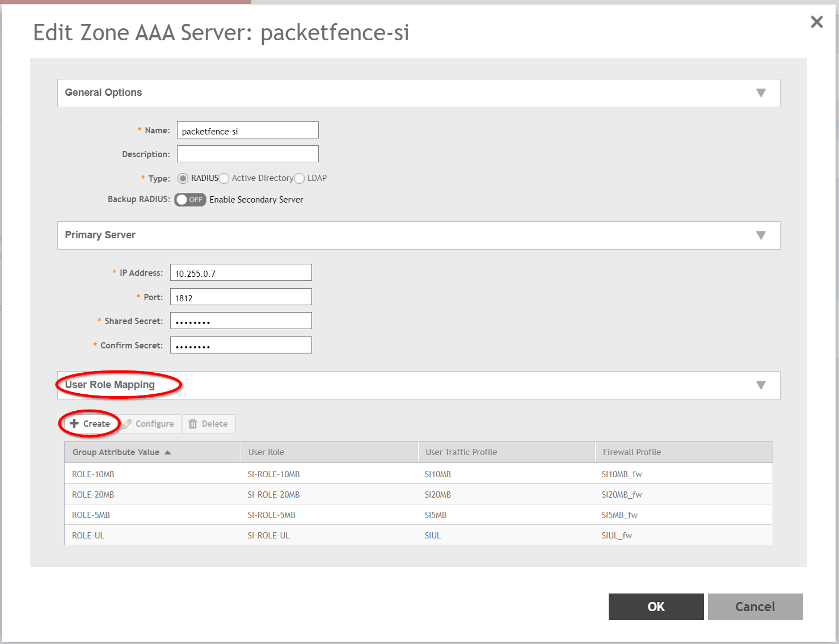This screenshot has height=644, width=839.
Task: Select the Active Directory type option
Action: [224, 178]
